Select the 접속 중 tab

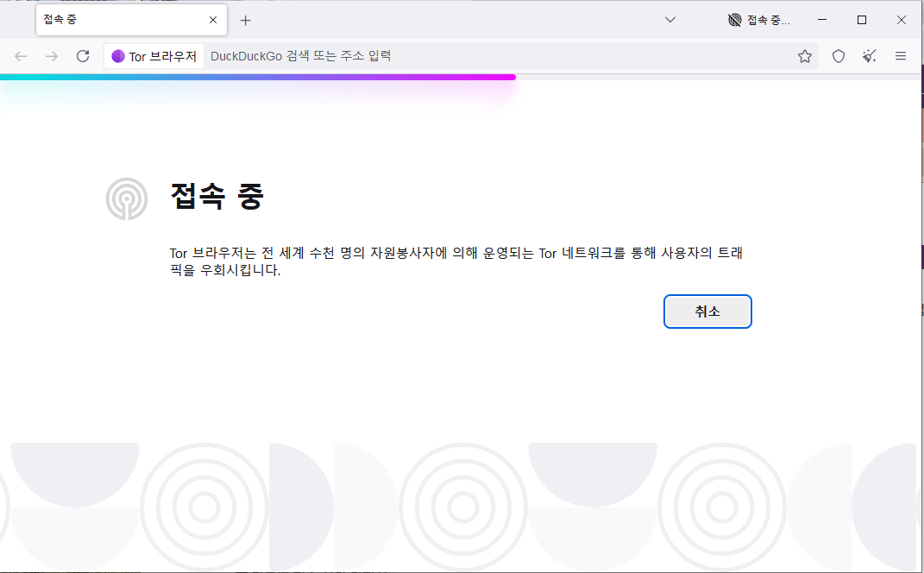coord(131,20)
